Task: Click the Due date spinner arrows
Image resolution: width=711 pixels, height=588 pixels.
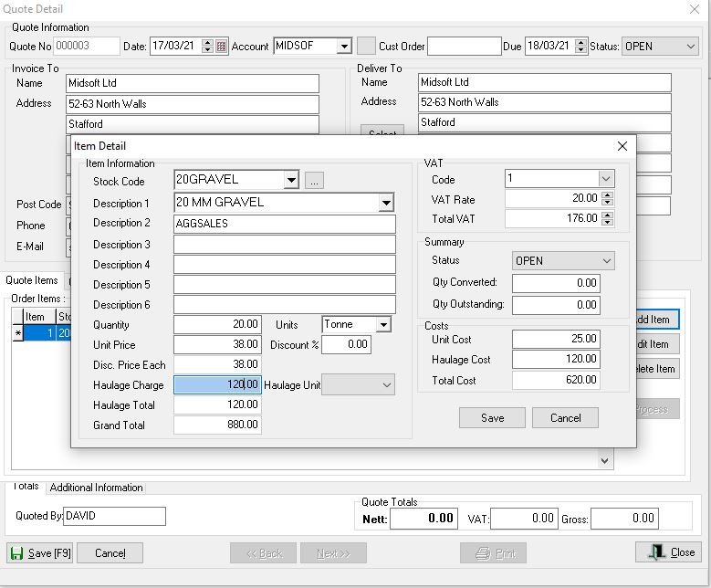Action: pos(580,46)
